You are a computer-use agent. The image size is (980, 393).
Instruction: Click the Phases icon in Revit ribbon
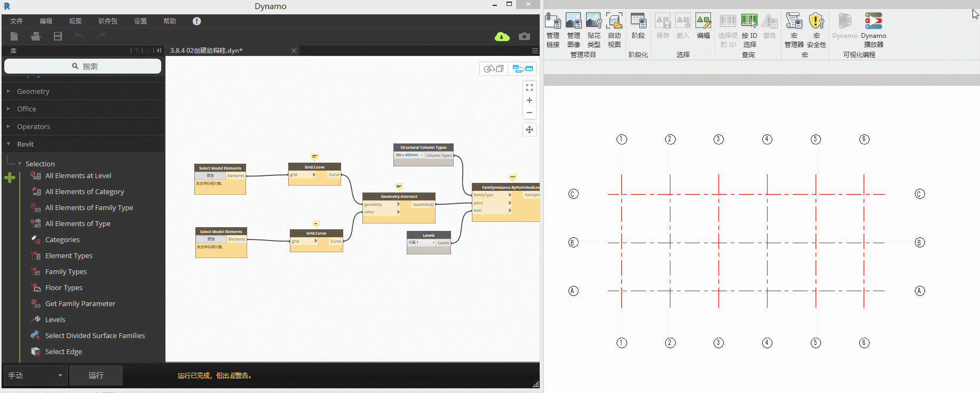point(638,26)
